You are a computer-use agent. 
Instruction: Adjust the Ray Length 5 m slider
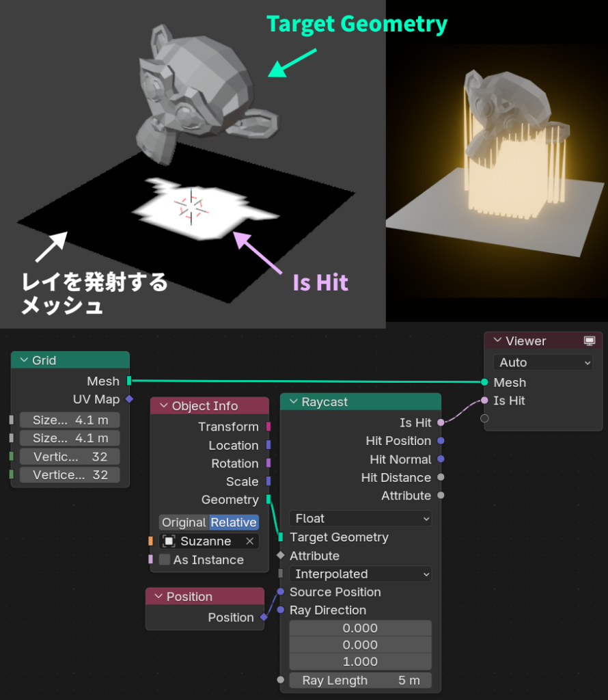pos(361,681)
